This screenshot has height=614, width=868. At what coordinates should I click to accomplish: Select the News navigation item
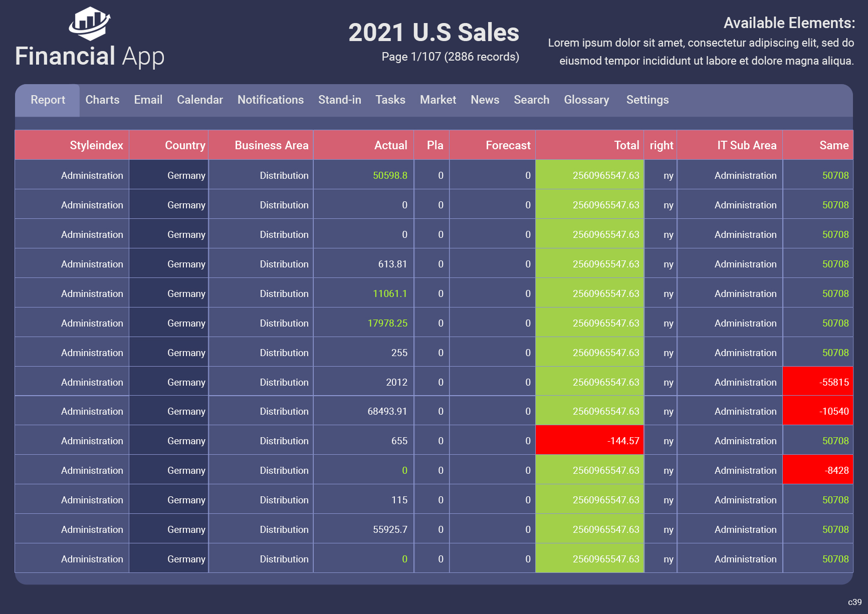pos(484,100)
